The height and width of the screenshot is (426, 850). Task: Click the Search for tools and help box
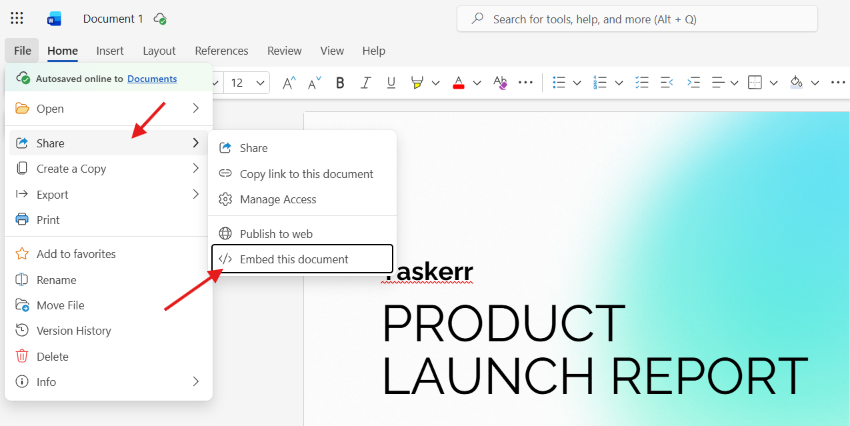click(637, 20)
